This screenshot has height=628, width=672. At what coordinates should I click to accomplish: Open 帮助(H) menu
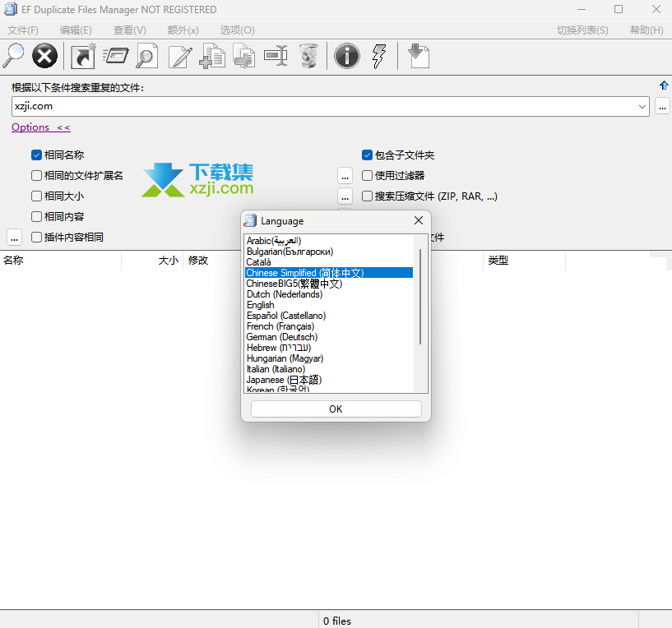[647, 30]
